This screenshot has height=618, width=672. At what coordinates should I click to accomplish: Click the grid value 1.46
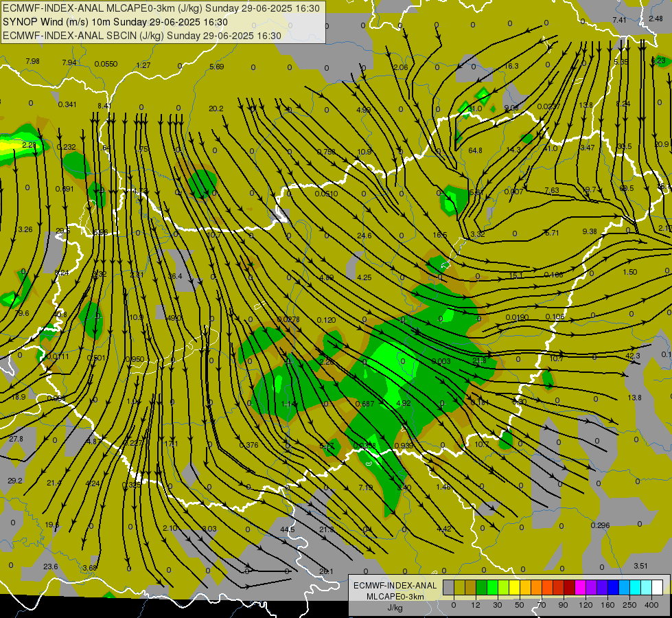tap(443, 487)
